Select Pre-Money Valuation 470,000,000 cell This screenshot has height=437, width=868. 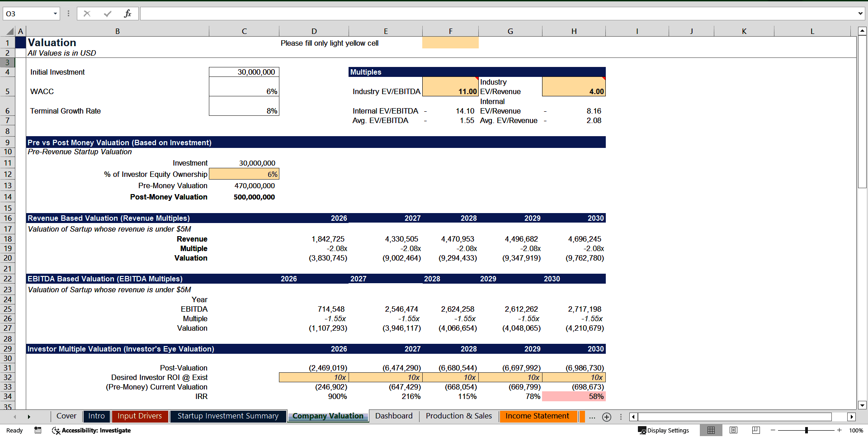pos(244,185)
